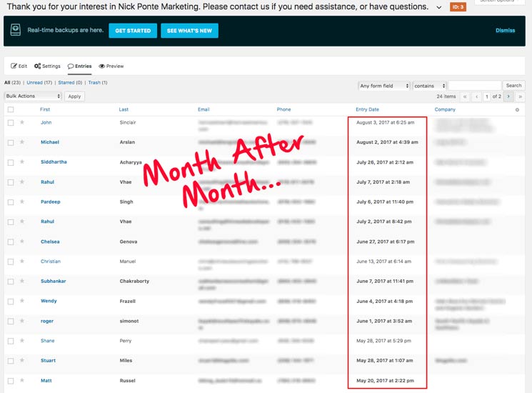Open the entry for Subhankar
532x393 pixels.
54,281
